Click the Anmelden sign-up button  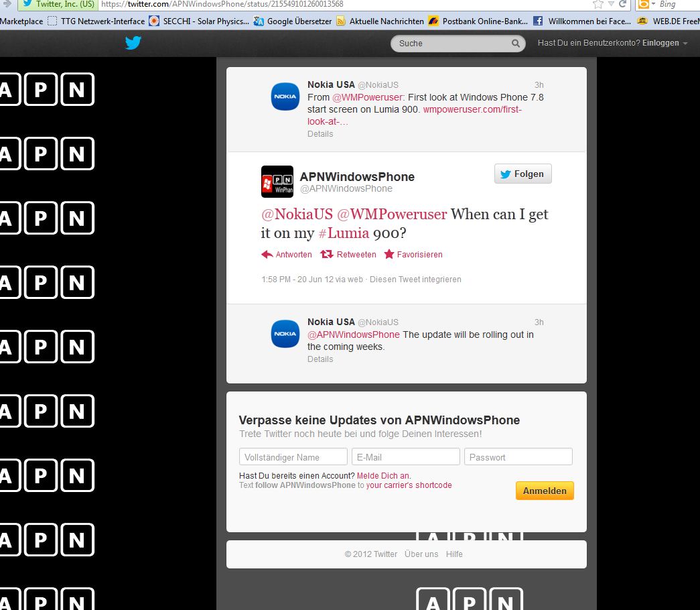tap(545, 491)
